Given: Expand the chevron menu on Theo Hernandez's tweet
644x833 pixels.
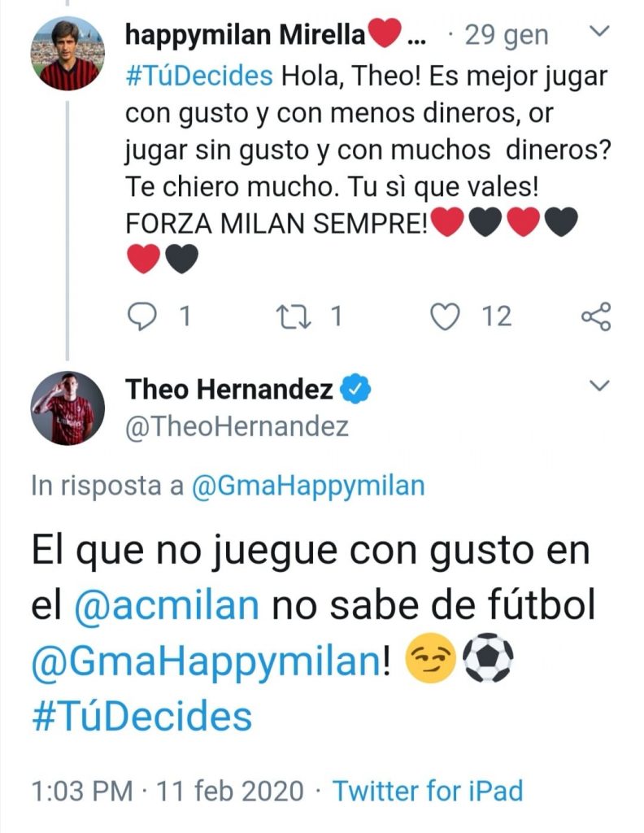Looking at the screenshot, I should (599, 385).
